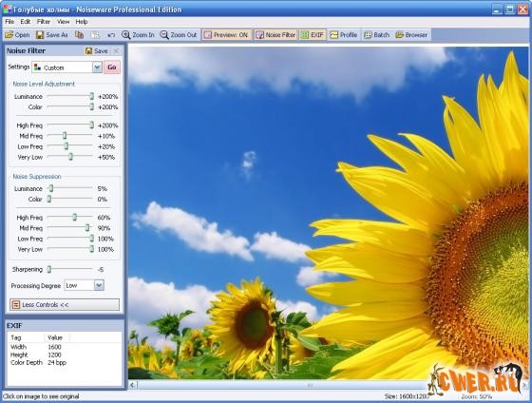This screenshot has width=532, height=403.
Task: Open the Profile toolbar button
Action: (x=343, y=35)
